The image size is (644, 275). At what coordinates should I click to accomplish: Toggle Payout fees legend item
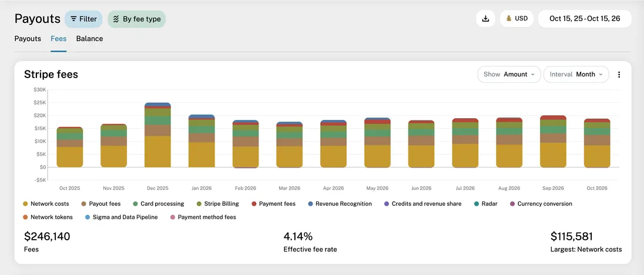(101, 203)
